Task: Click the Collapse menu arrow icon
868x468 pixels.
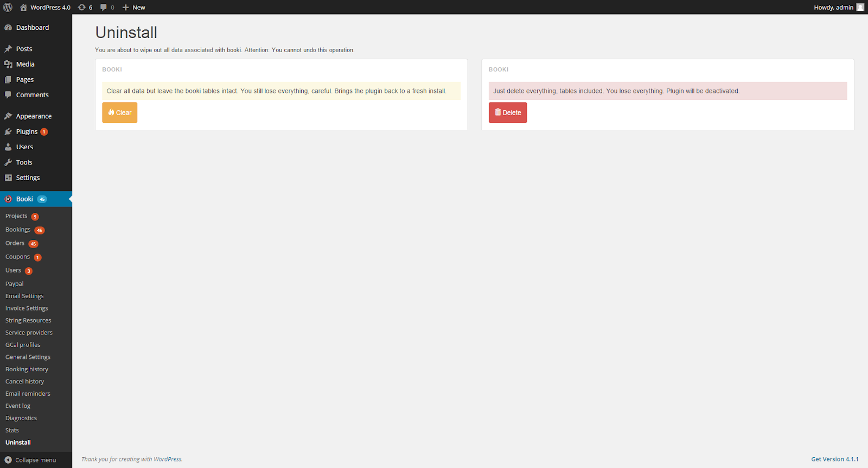Action: (8, 460)
